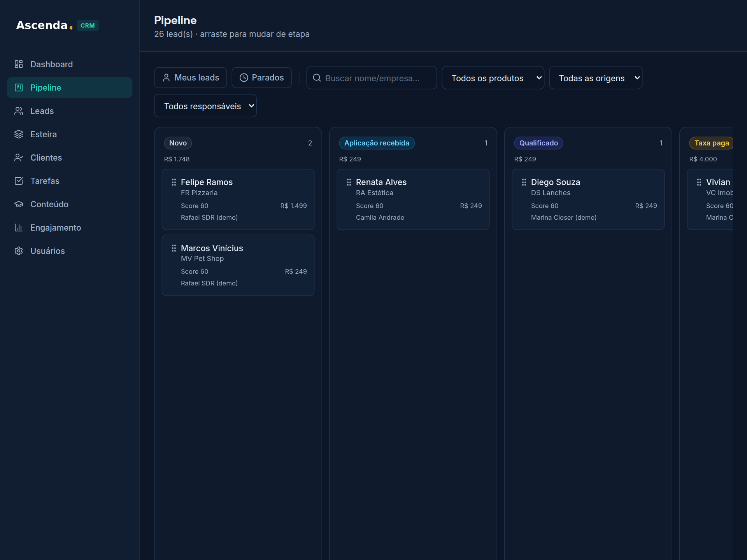747x560 pixels.
Task: Click the Esteira layers icon
Action: [x=19, y=134]
